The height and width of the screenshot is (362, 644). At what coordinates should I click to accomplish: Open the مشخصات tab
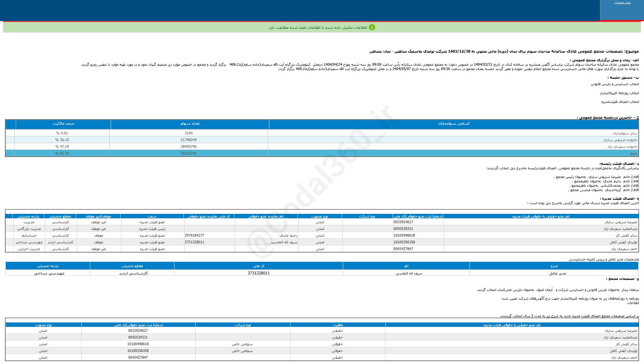pyautogui.click(x=622, y=3)
